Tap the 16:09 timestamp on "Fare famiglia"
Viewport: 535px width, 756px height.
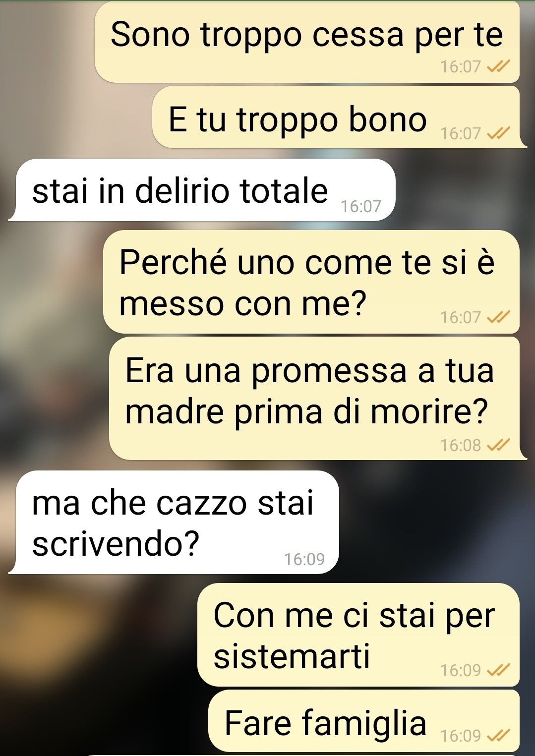tap(461, 736)
